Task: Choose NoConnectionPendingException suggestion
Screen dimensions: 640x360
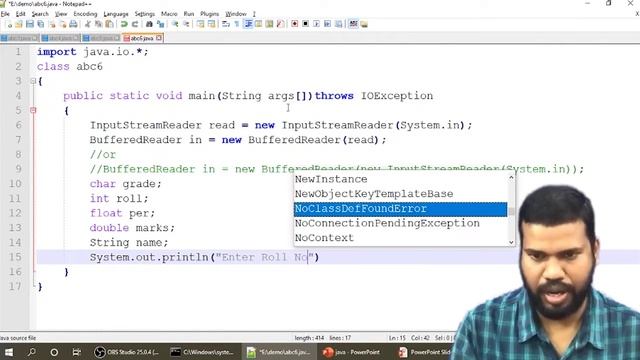Action: coord(400,223)
